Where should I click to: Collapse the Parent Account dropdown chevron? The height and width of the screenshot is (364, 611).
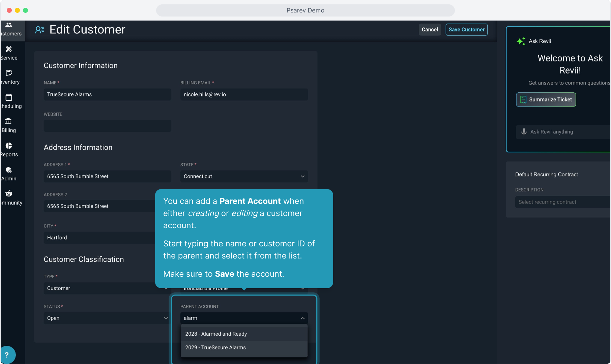tap(303, 318)
